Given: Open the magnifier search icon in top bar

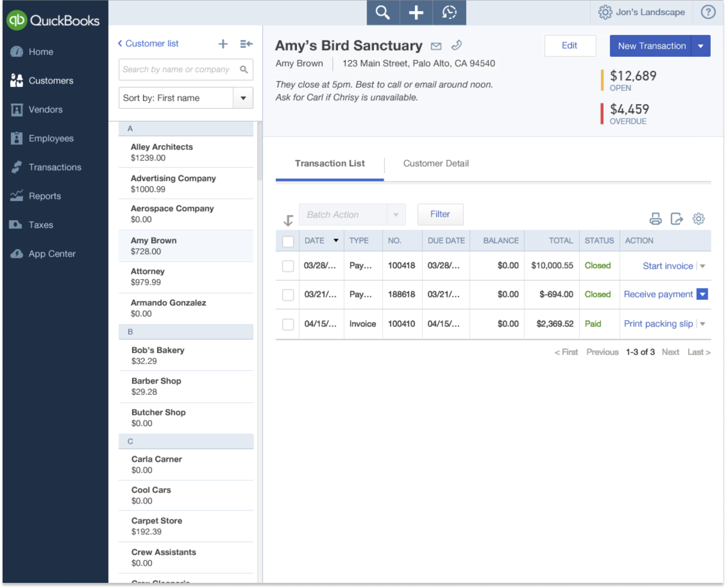Looking at the screenshot, I should [383, 13].
